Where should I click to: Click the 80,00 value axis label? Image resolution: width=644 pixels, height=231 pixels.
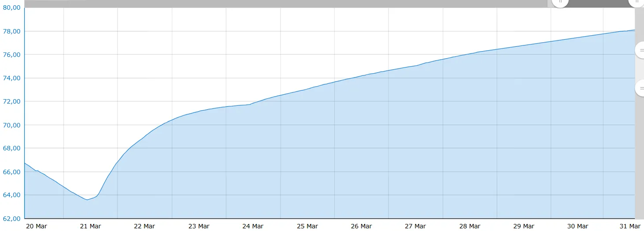click(x=11, y=8)
